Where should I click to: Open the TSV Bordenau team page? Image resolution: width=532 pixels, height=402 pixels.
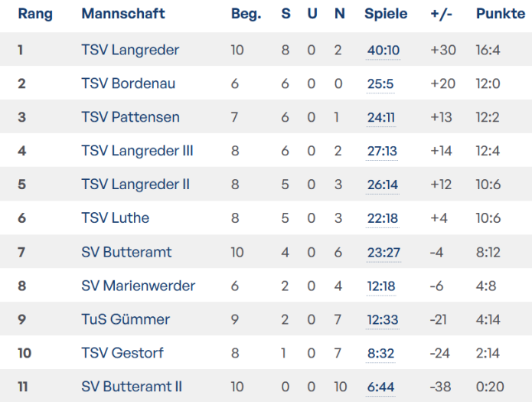pos(128,83)
